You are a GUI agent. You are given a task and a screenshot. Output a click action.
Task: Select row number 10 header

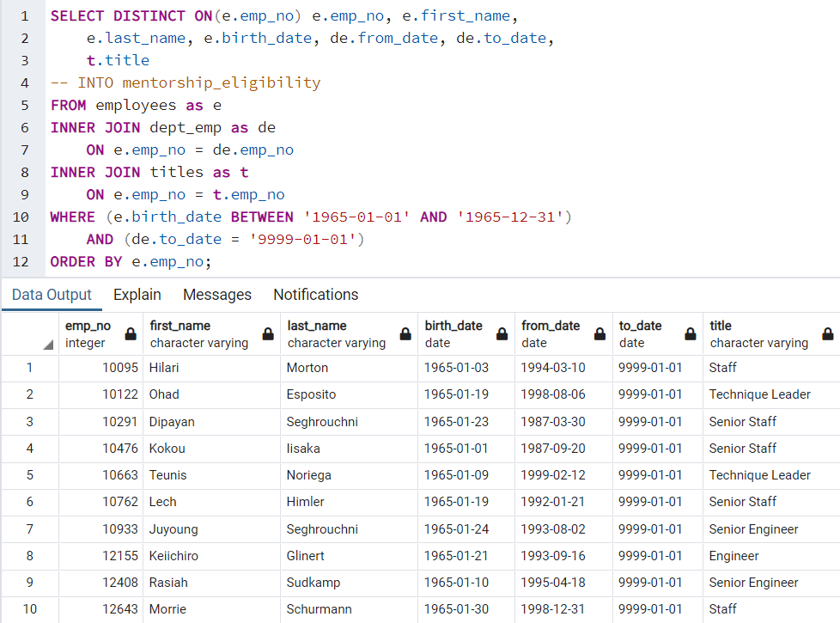click(30, 609)
